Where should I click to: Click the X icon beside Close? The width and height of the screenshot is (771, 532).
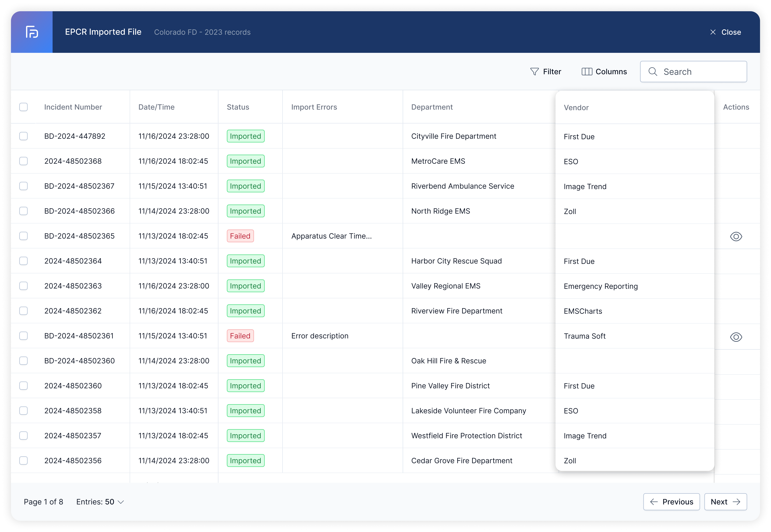click(x=713, y=32)
